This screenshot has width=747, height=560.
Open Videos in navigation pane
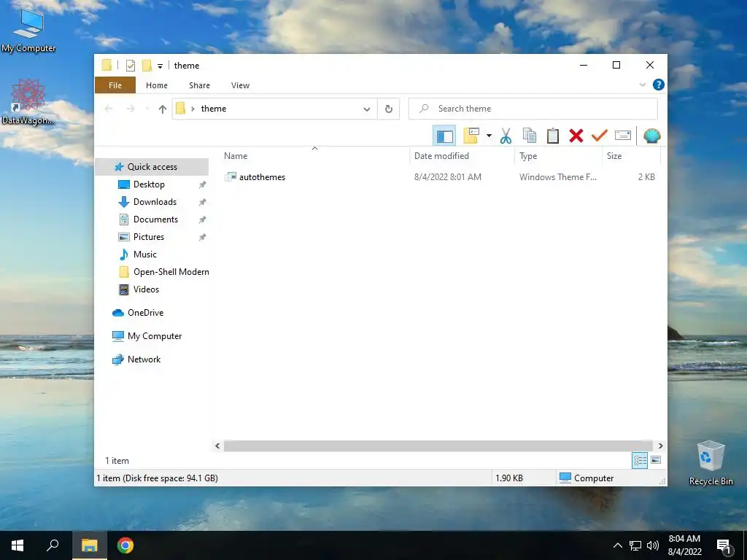(146, 289)
